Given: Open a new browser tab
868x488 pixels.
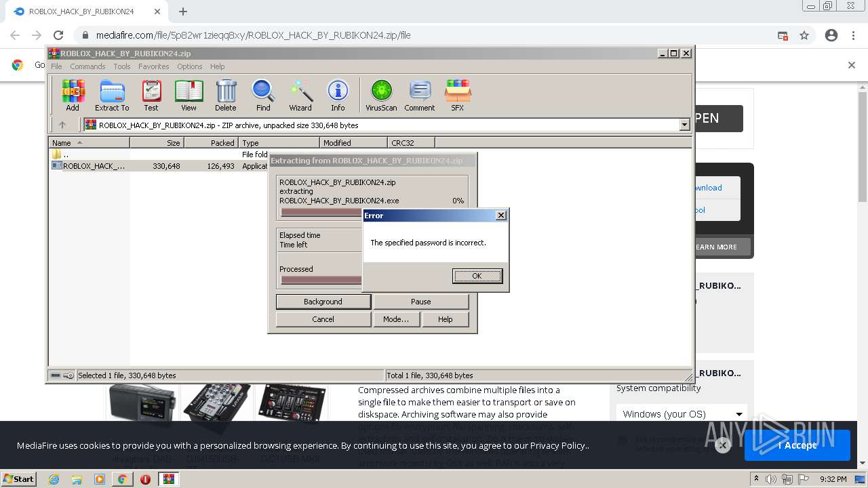Looking at the screenshot, I should (183, 12).
